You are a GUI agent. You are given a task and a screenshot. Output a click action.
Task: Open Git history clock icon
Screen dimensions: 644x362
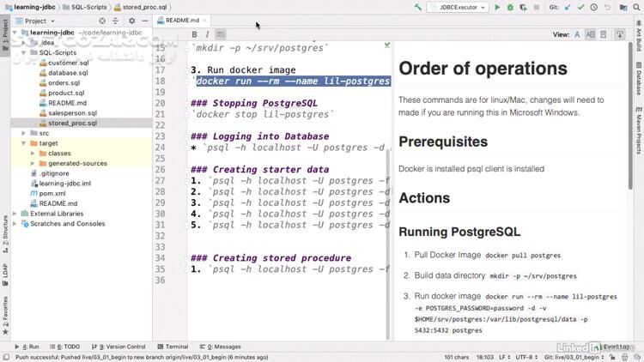click(594, 7)
